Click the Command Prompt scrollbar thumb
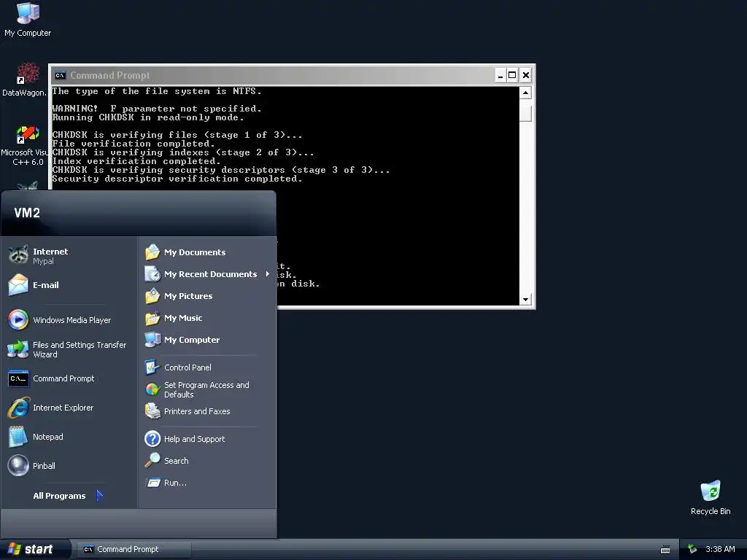747x560 pixels. click(x=525, y=113)
